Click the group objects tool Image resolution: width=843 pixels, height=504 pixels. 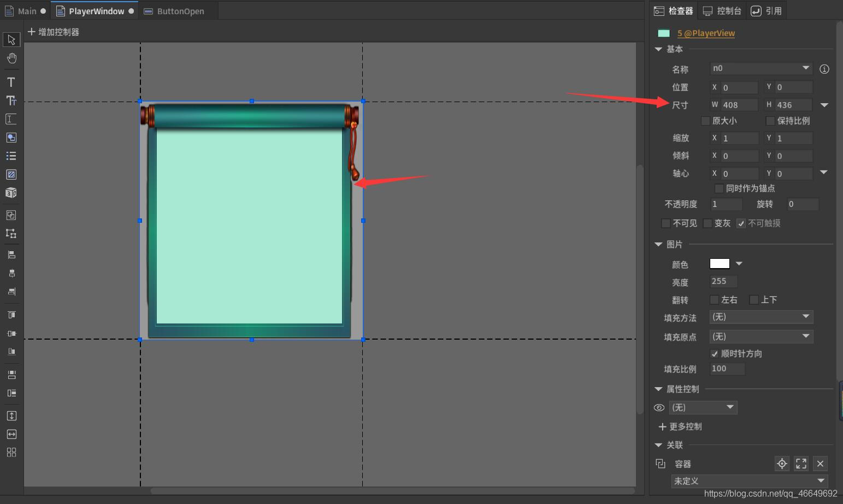click(x=11, y=215)
